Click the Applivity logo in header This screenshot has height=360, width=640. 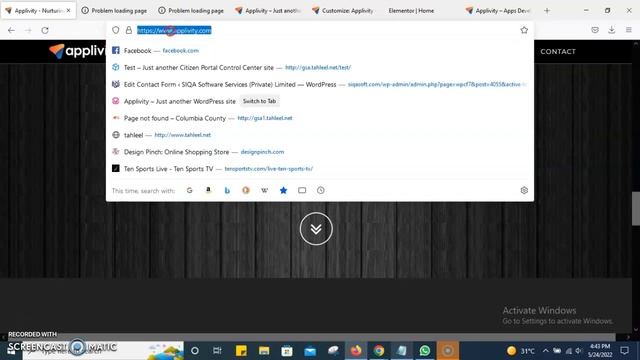(x=77, y=51)
